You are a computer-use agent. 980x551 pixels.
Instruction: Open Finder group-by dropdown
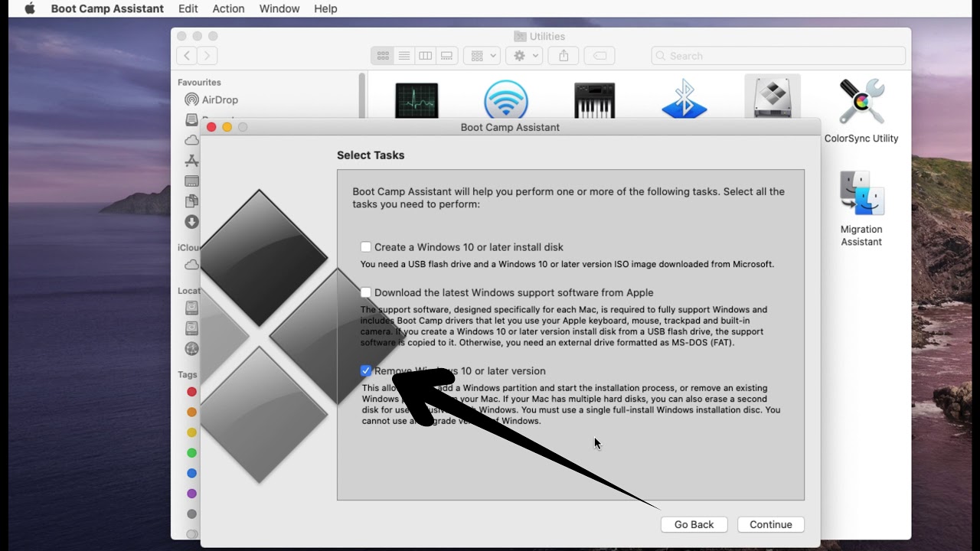[x=482, y=56]
